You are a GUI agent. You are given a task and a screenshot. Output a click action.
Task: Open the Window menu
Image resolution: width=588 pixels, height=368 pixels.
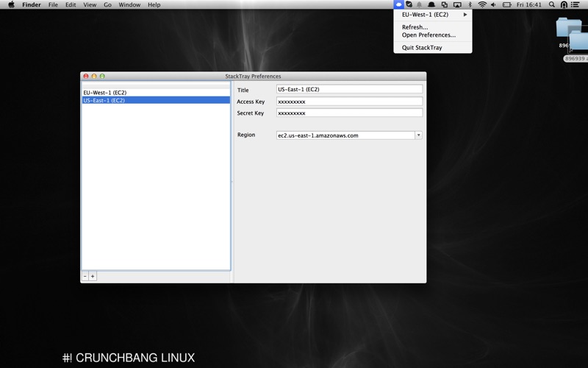pyautogui.click(x=129, y=4)
